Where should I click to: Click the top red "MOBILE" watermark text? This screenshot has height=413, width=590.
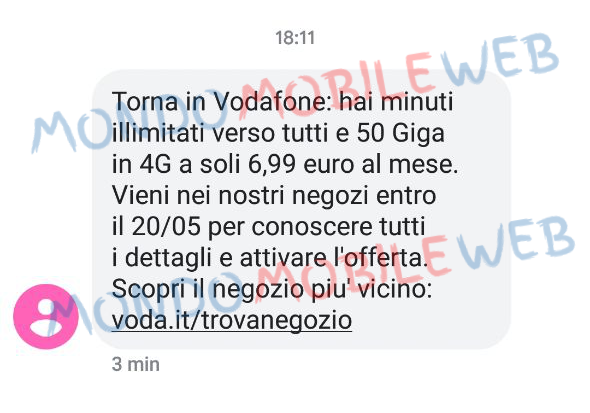click(335, 85)
